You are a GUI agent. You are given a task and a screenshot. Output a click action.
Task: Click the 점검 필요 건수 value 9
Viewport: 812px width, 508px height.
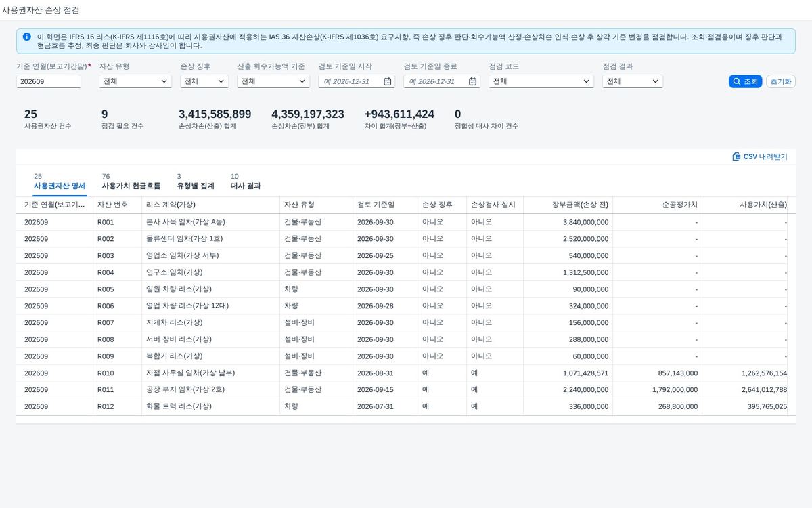(105, 114)
